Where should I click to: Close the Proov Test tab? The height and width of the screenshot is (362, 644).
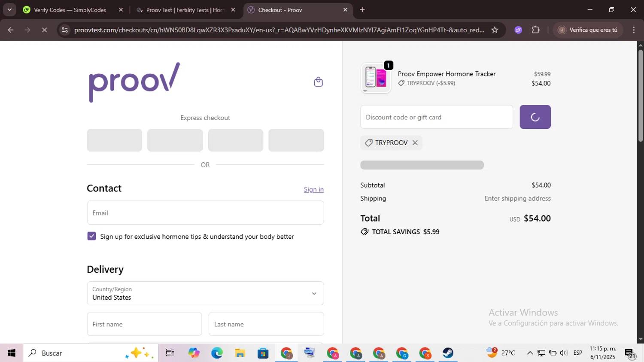[x=233, y=10]
